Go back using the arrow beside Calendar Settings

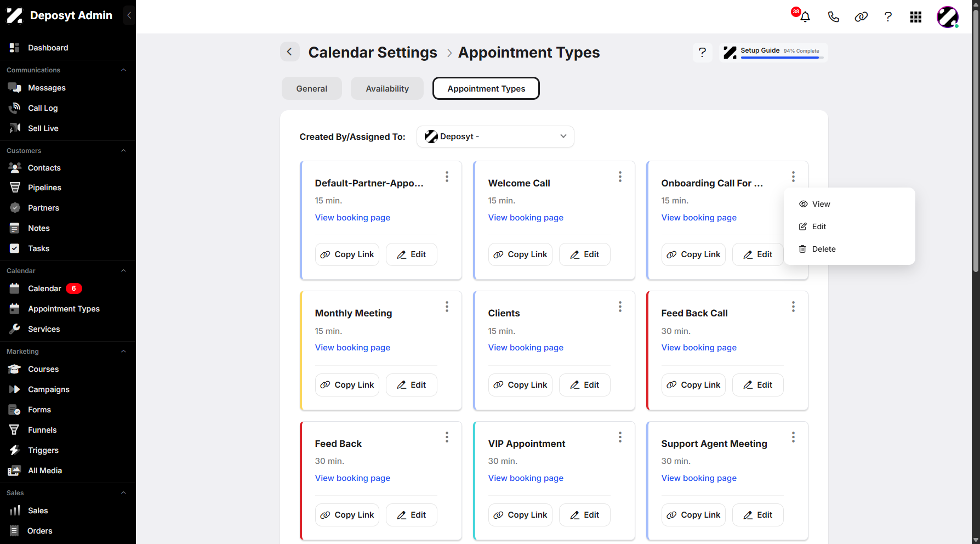(290, 52)
